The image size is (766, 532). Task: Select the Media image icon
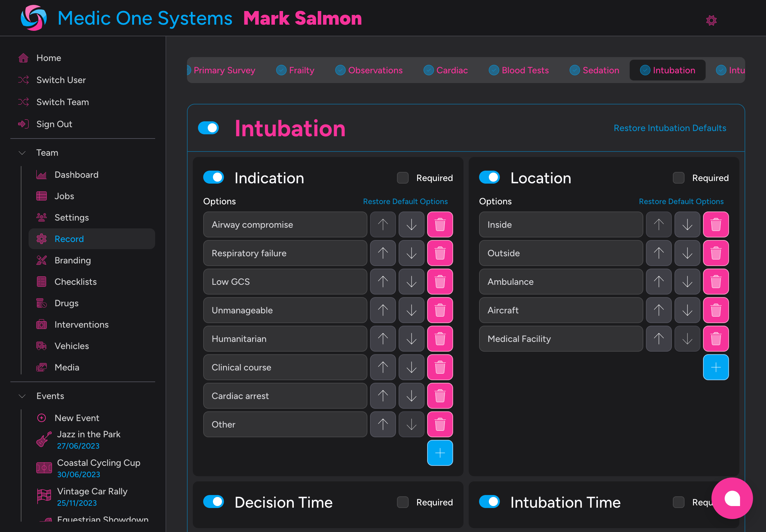41,367
